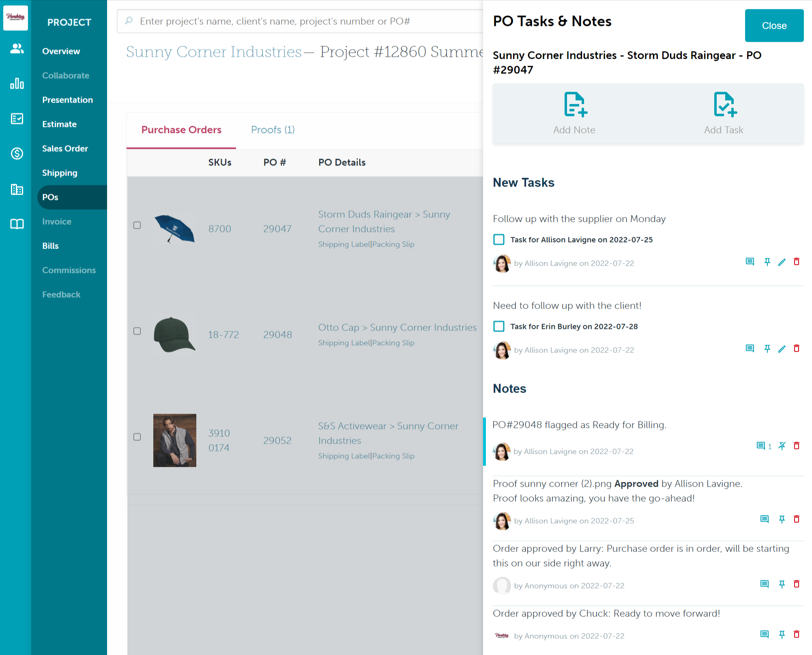The width and height of the screenshot is (812, 655).
Task: Open Estimate in project menu
Action: pyautogui.click(x=59, y=124)
